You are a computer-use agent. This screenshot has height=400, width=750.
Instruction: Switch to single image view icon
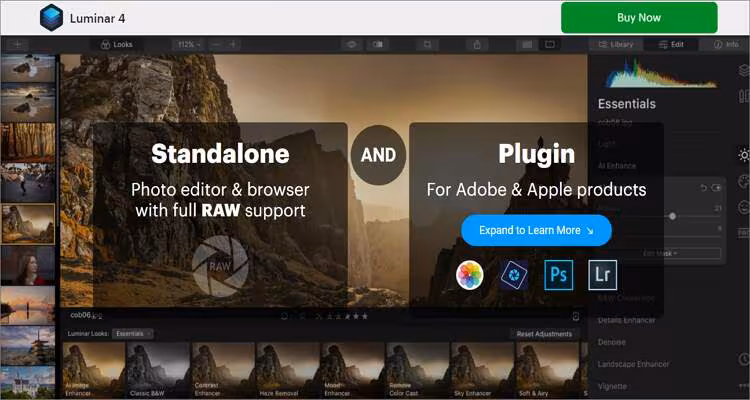pos(550,44)
